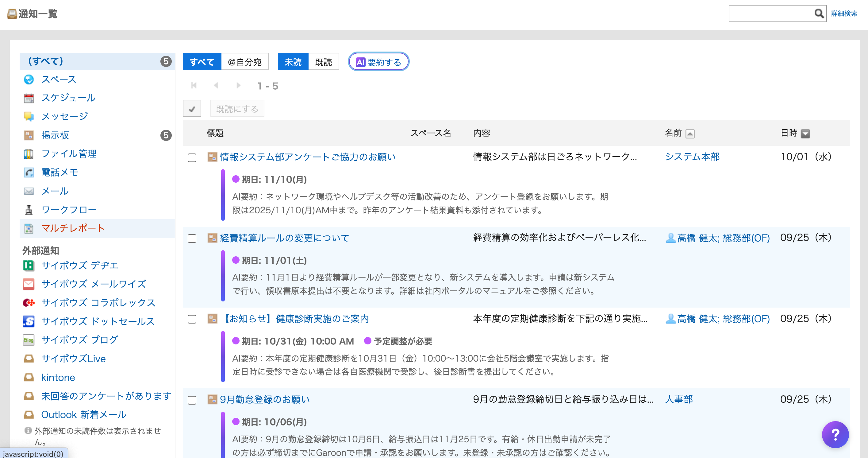Click the Outlook 新着メール icon
This screenshot has width=868, height=458.
pos(28,414)
